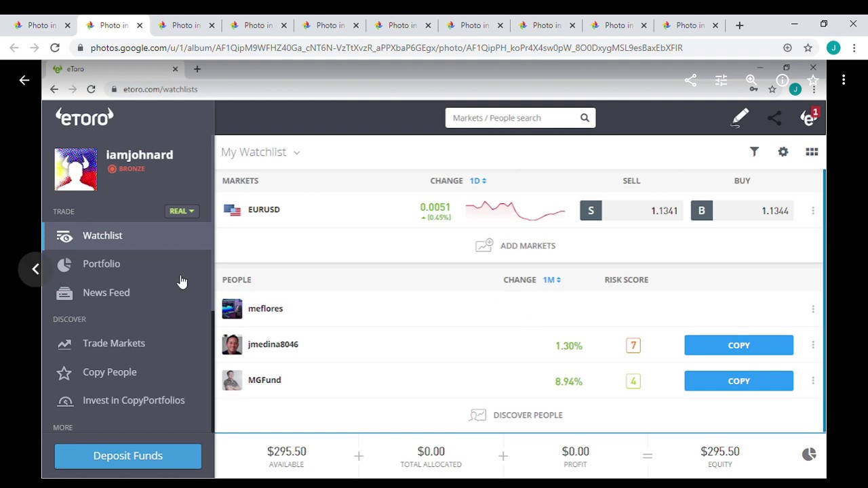Copy trader MGFund
868x488 pixels.
pos(738,381)
